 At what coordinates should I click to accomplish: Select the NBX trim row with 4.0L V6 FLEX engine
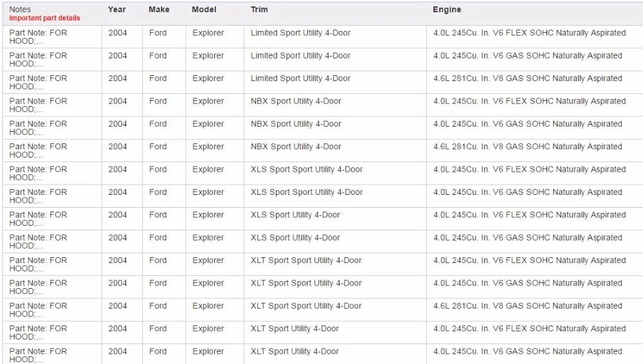[323, 105]
